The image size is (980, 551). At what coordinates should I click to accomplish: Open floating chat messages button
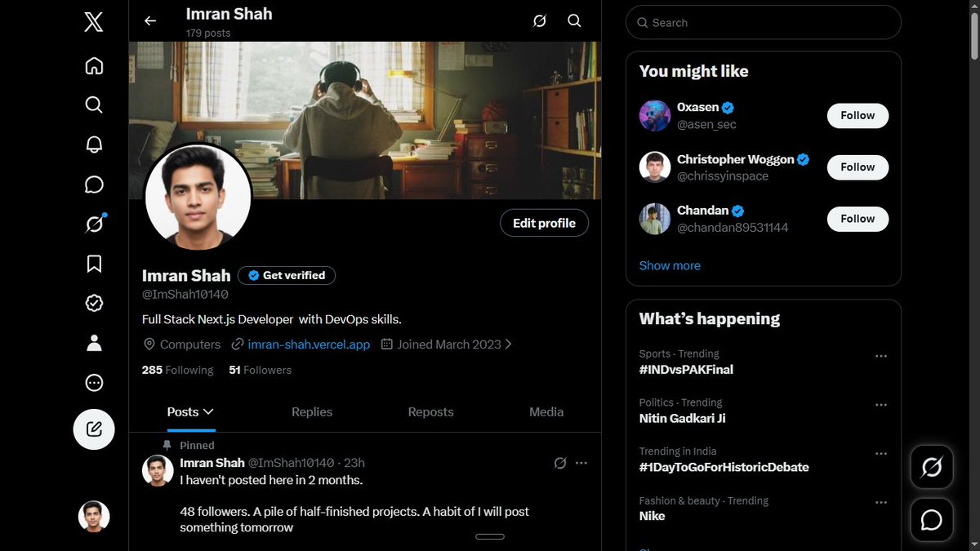coord(932,520)
